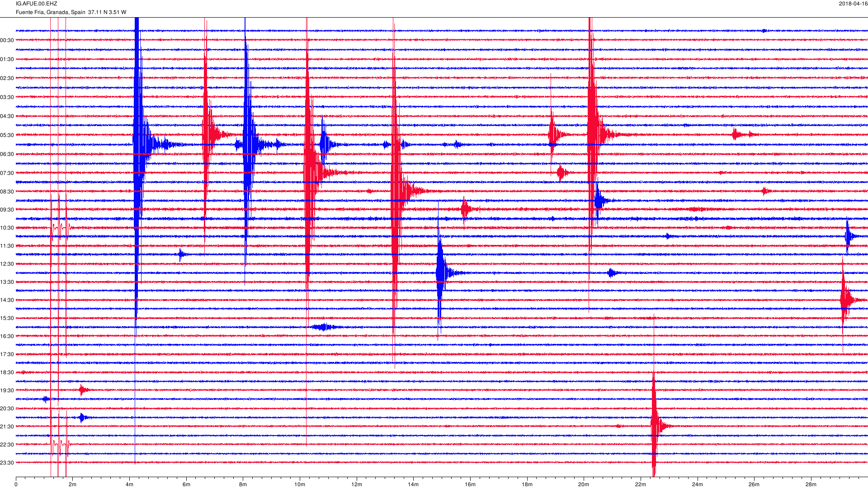
Task: Select the 05:30 time label
Action: pyautogui.click(x=7, y=135)
